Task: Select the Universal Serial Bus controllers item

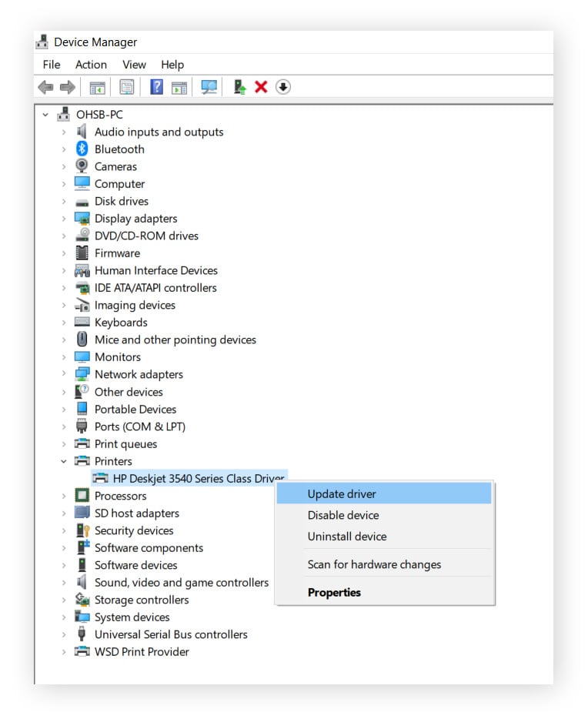Action: click(x=171, y=634)
